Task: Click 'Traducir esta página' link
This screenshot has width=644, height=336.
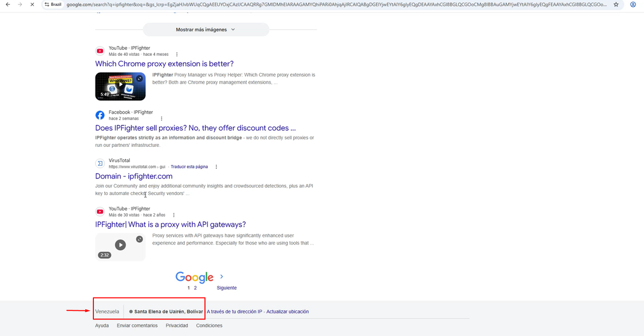Action: click(189, 167)
